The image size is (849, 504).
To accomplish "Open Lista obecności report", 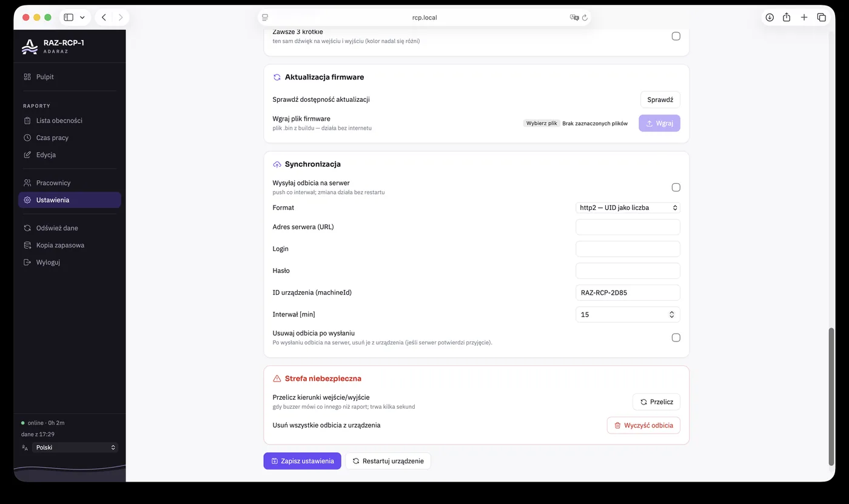I will (70, 121).
